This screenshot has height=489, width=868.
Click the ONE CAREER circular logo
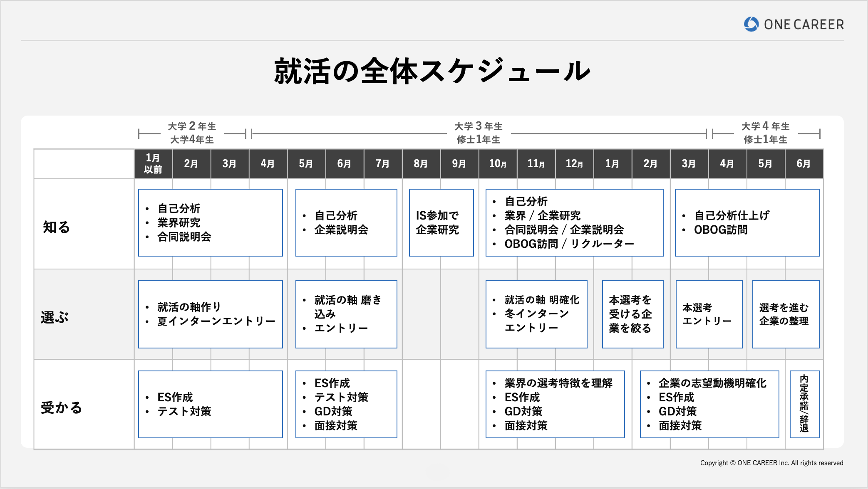(751, 25)
